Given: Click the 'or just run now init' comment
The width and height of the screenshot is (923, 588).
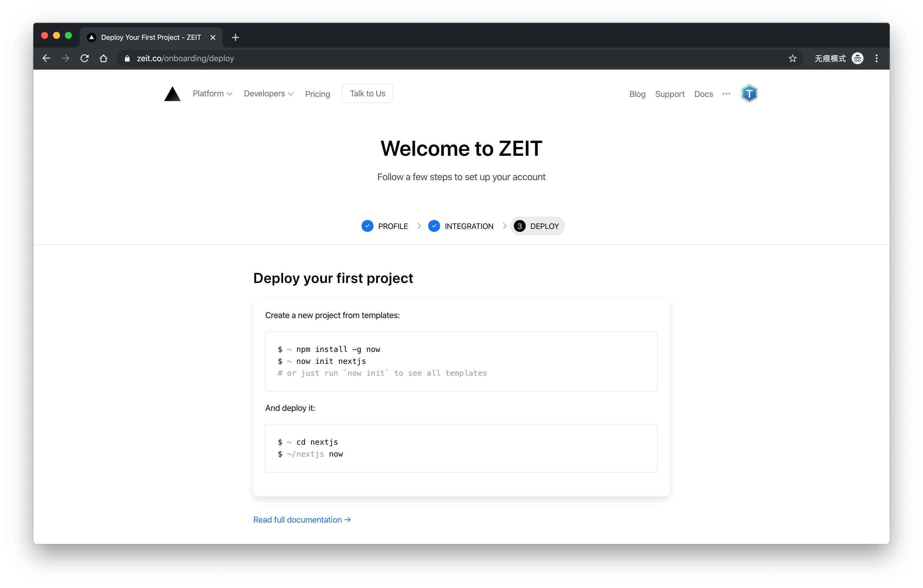Looking at the screenshot, I should (x=382, y=373).
